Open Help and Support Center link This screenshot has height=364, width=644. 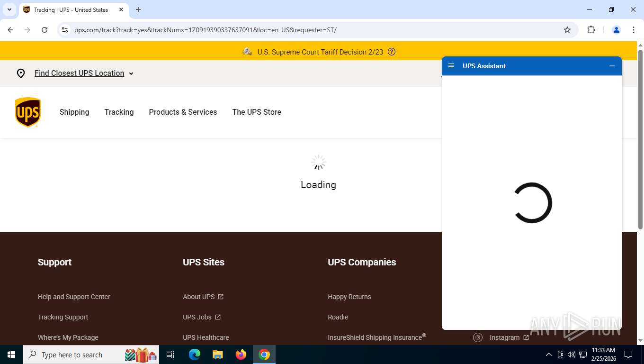74,297
